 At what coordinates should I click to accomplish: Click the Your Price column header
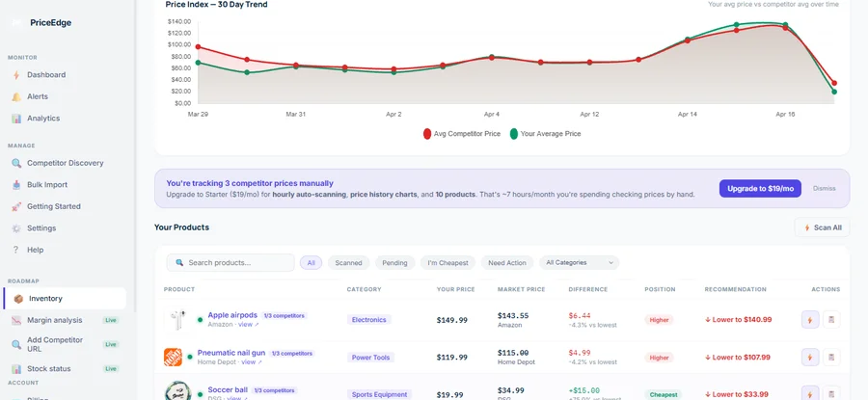point(454,289)
